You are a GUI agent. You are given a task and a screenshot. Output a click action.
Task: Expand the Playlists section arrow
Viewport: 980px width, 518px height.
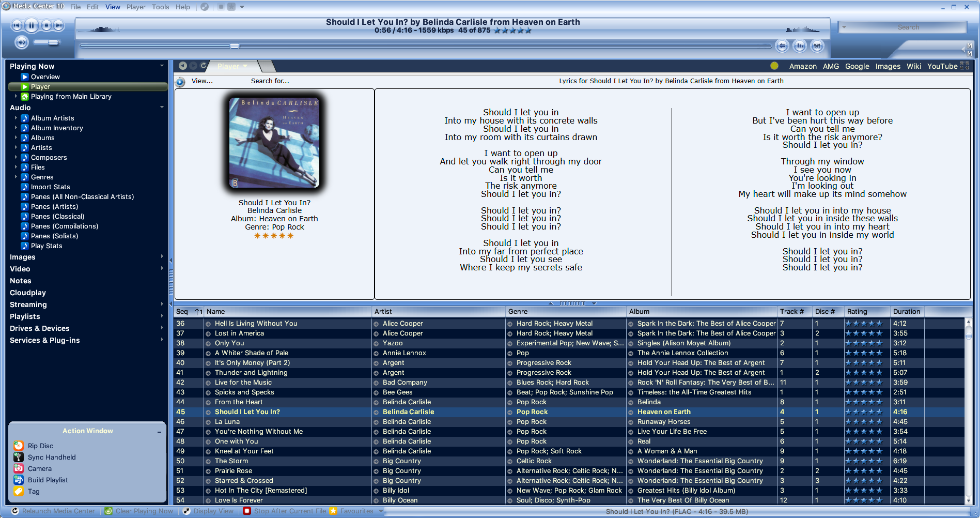point(162,316)
